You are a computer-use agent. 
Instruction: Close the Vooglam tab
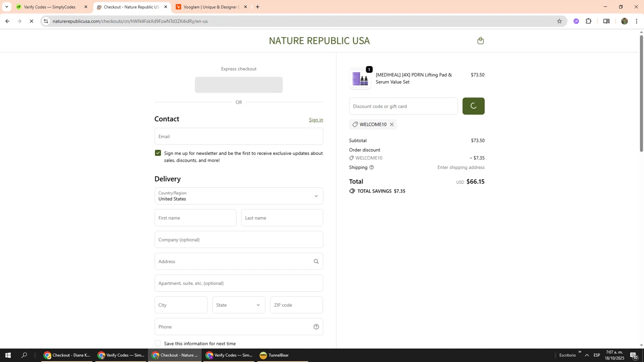click(246, 7)
